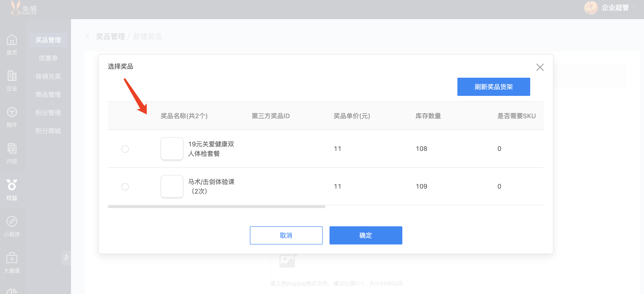The image size is (644, 294).
Task: Click the prize name 19元关爱健康双人体检套餐
Action: (x=211, y=149)
